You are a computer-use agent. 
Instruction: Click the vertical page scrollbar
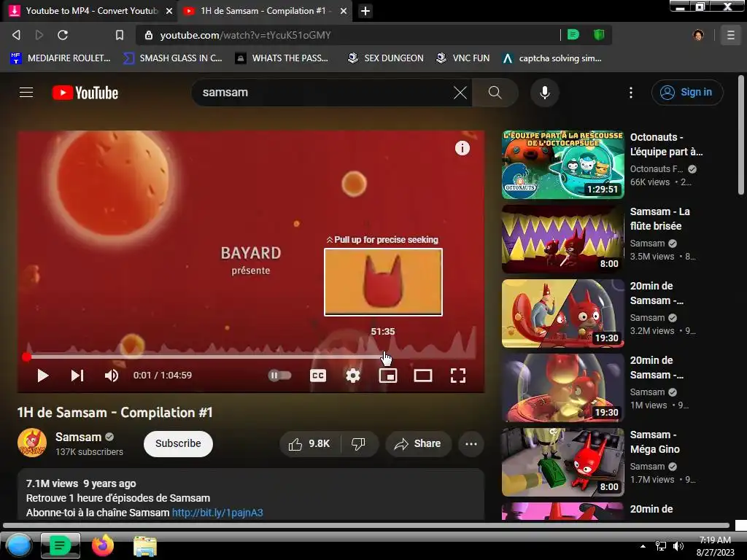[x=741, y=135]
